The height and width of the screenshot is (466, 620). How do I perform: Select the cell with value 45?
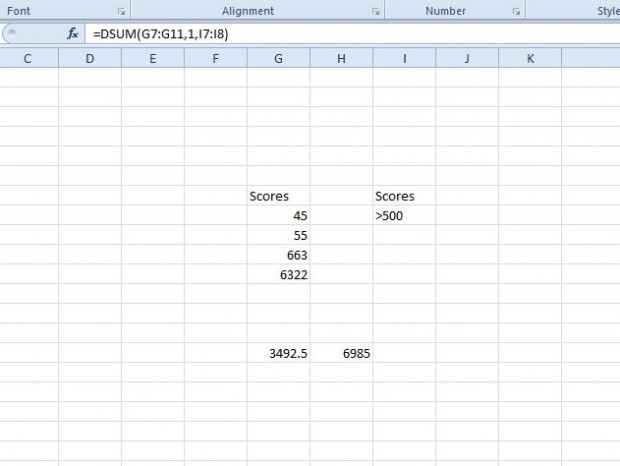(x=278, y=215)
